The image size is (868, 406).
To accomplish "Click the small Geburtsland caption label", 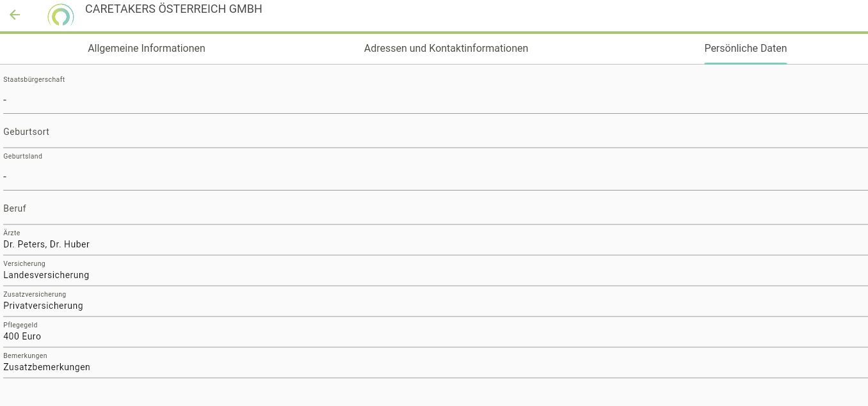I will pyautogui.click(x=23, y=157).
